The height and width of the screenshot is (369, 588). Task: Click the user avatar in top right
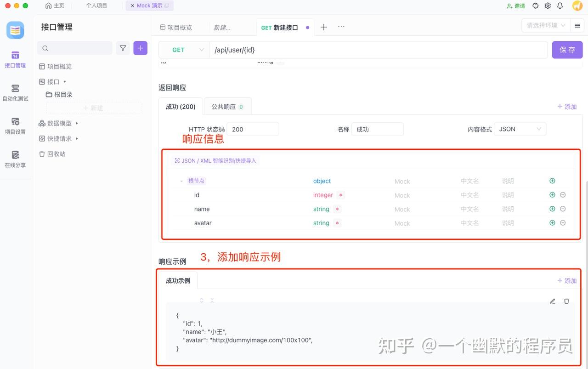pos(577,6)
